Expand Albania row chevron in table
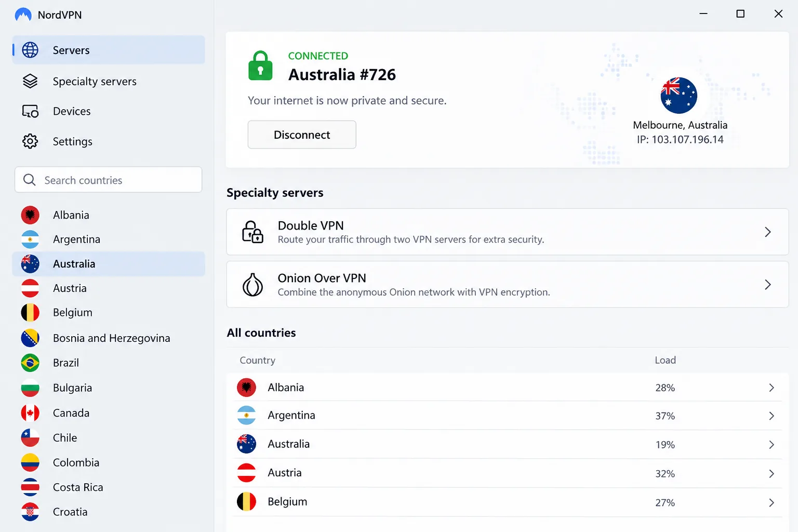Image resolution: width=798 pixels, height=532 pixels. (771, 388)
